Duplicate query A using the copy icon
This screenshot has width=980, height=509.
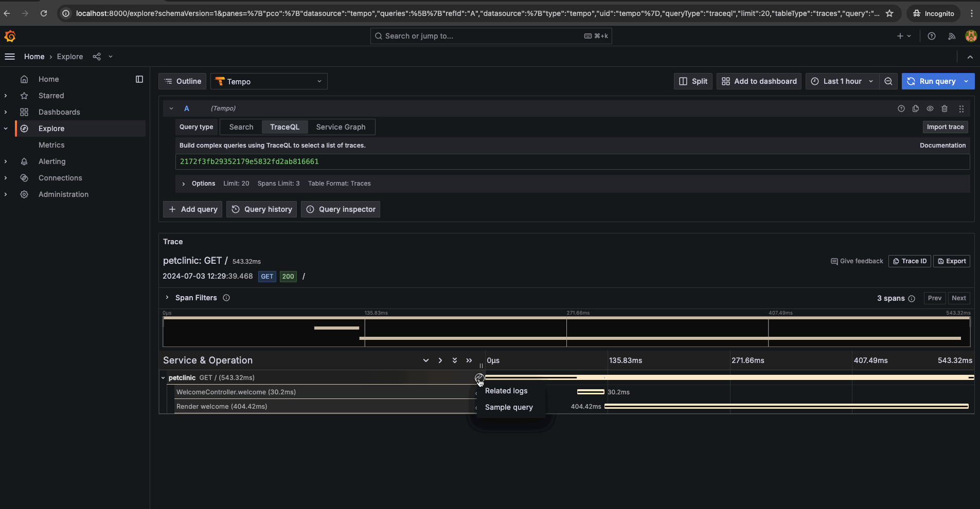tap(916, 108)
